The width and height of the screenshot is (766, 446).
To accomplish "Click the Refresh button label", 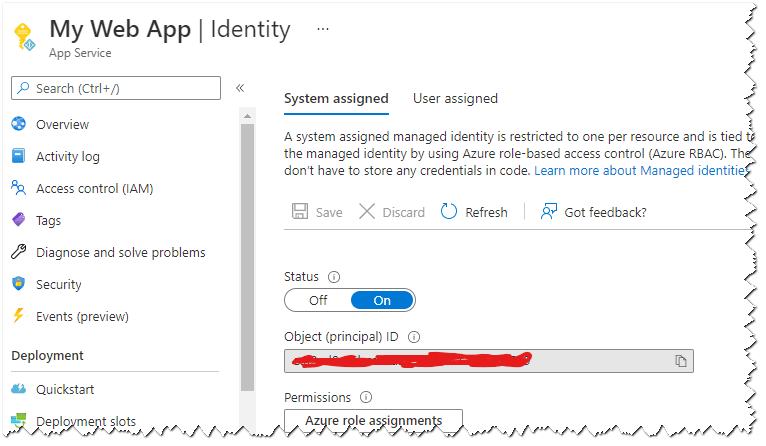I will coord(486,212).
